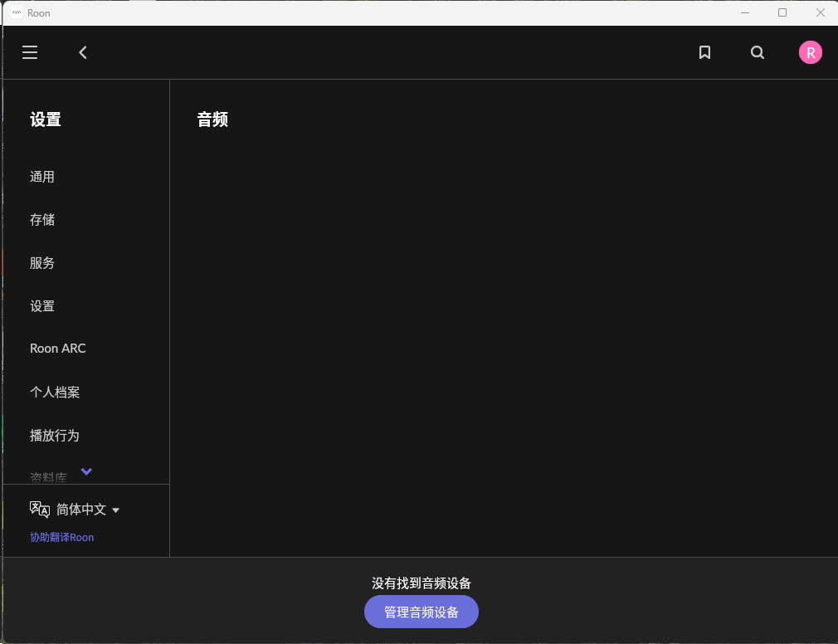Click the chevron next to 资料库
The height and width of the screenshot is (644, 838).
(86, 471)
